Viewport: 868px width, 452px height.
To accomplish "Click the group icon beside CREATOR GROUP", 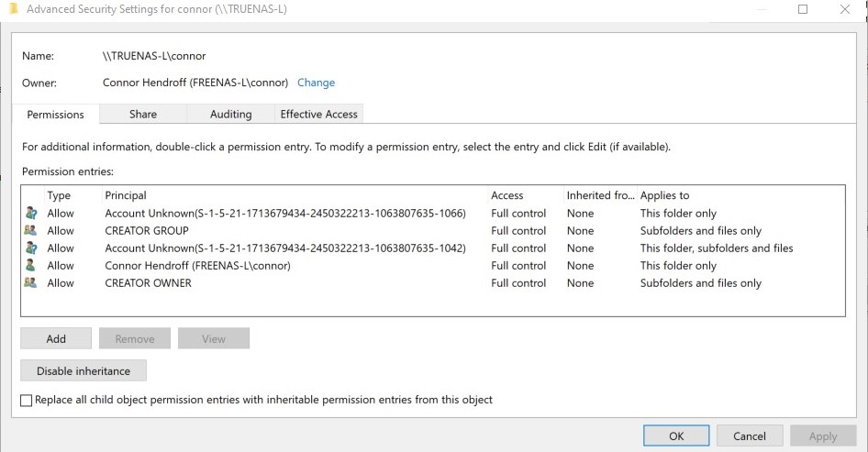I will 30,231.
